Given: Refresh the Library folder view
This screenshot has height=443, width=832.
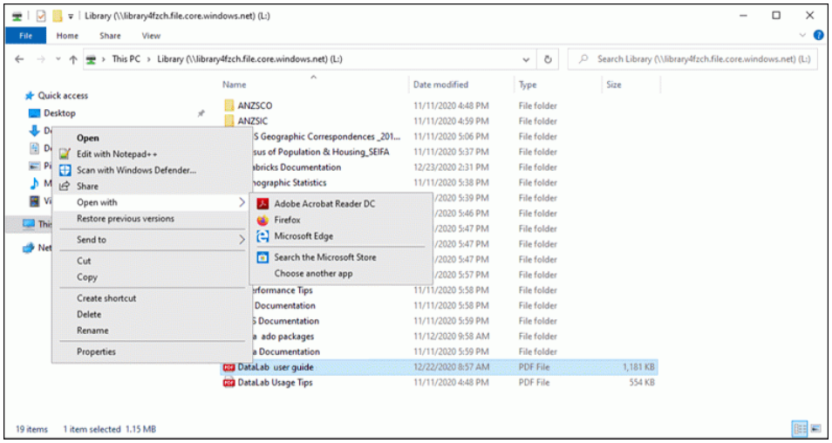Looking at the screenshot, I should pyautogui.click(x=548, y=59).
